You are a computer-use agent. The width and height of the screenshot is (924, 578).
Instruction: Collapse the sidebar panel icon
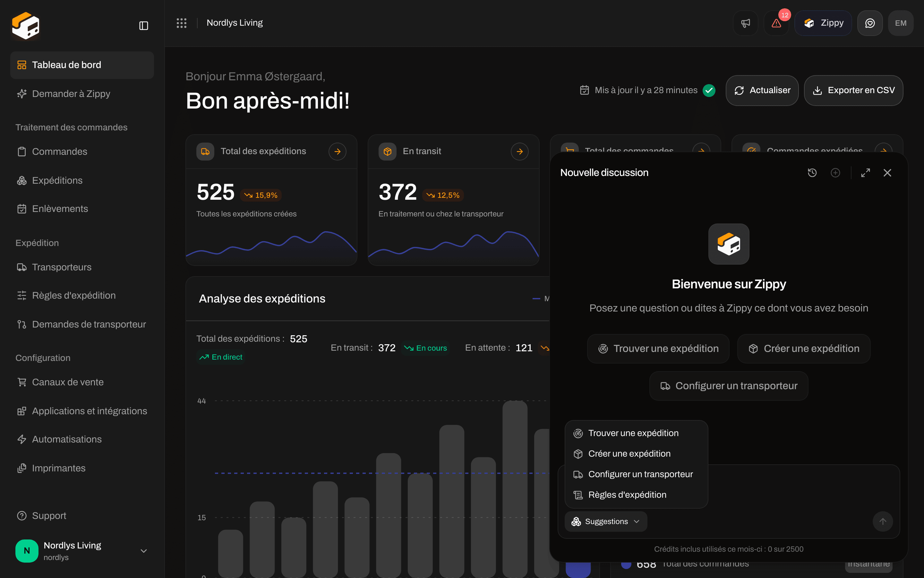pyautogui.click(x=143, y=26)
